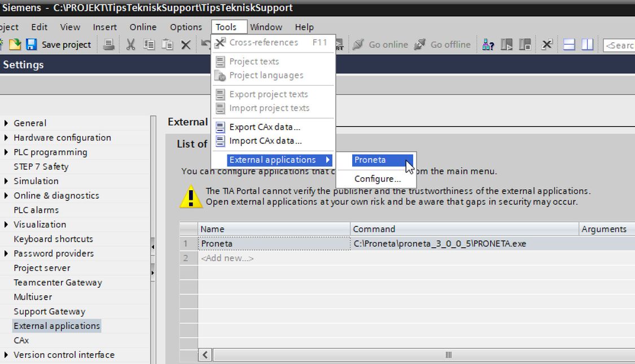Click the Export CAx data menu icon
Image resolution: width=635 pixels, height=364 pixels.
(220, 127)
